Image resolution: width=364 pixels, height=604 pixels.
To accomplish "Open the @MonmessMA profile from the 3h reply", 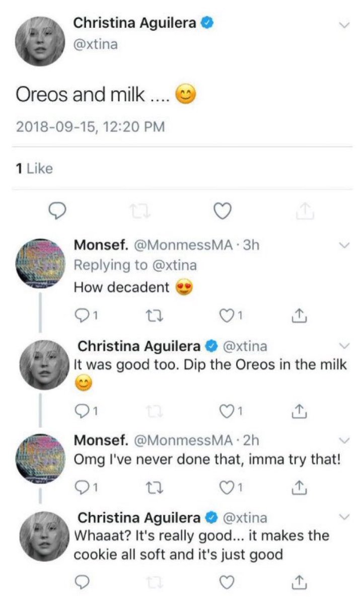I will (x=183, y=246).
